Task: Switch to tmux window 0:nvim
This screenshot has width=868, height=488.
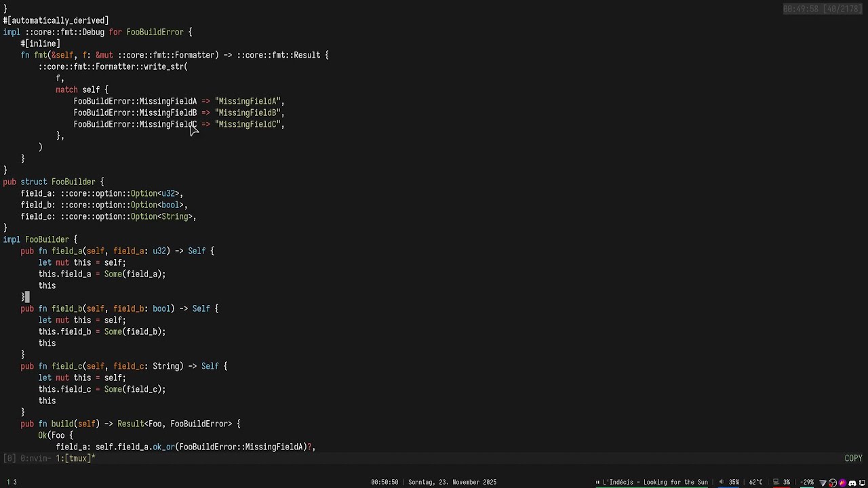Action: [35, 459]
